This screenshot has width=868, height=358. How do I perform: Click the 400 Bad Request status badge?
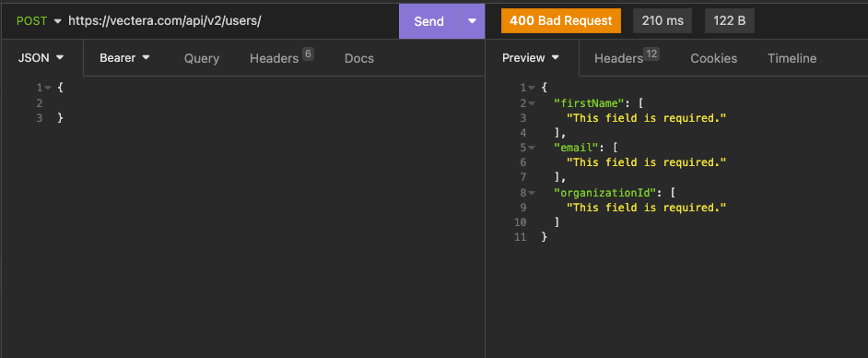click(561, 21)
